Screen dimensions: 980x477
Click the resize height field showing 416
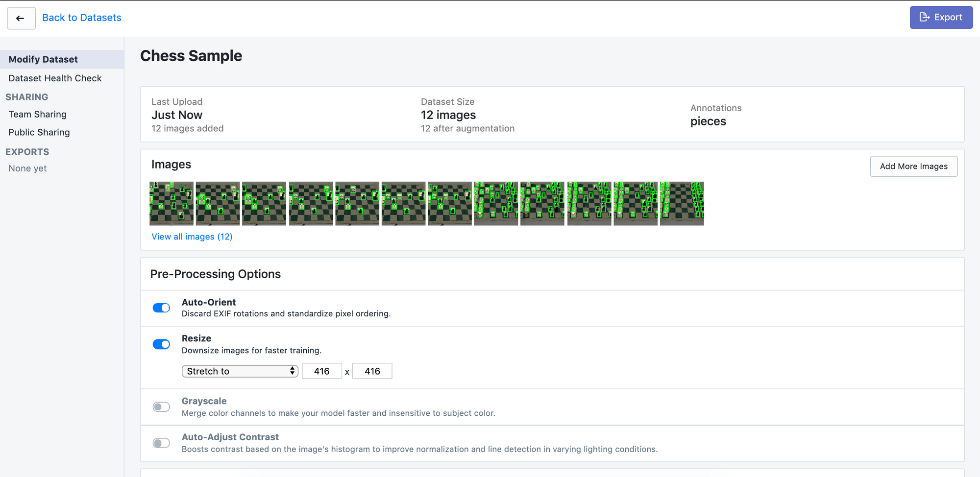tap(372, 371)
